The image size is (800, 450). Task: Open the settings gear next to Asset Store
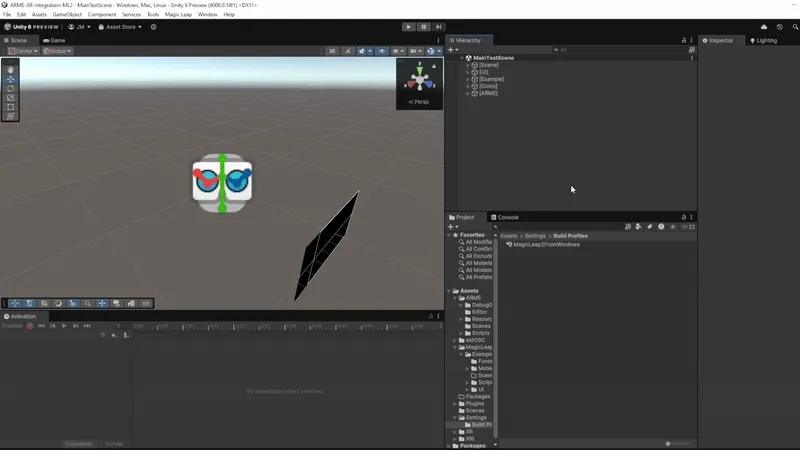point(154,27)
